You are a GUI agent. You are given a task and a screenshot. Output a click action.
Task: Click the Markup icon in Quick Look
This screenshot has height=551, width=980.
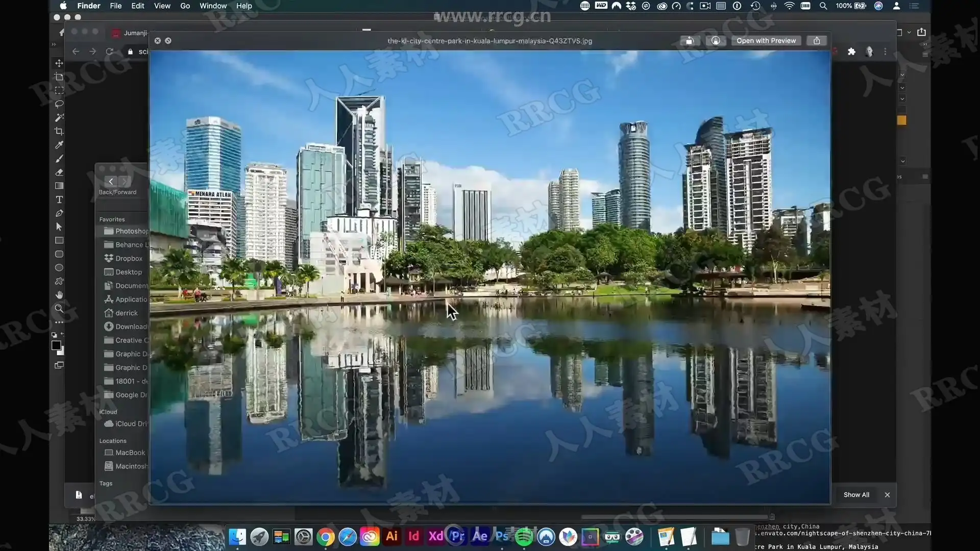(x=716, y=41)
